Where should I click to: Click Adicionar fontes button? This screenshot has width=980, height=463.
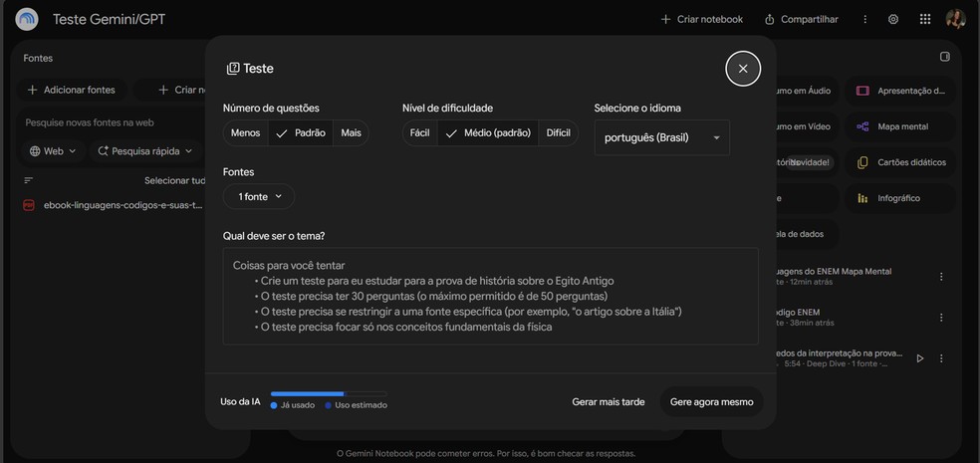click(72, 90)
